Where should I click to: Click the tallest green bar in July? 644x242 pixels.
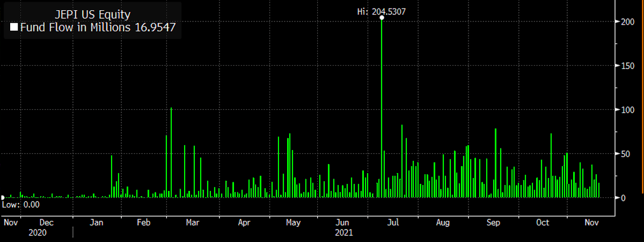(x=382, y=108)
